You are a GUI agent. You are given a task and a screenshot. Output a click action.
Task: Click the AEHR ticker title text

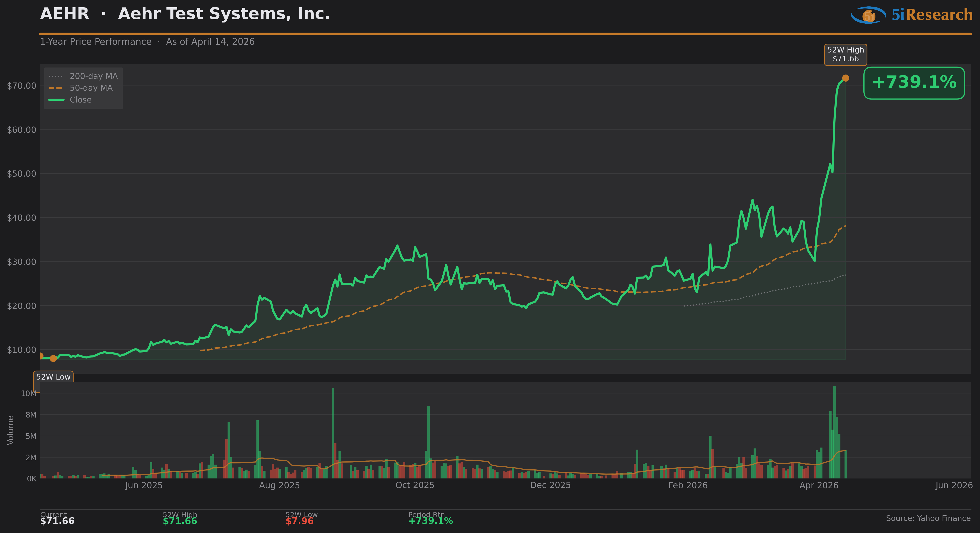[65, 14]
